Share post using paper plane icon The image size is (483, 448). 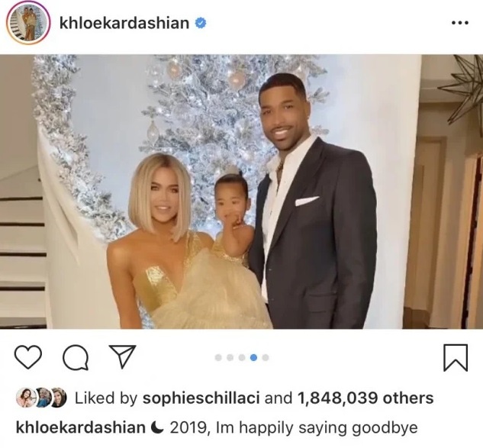tap(122, 356)
